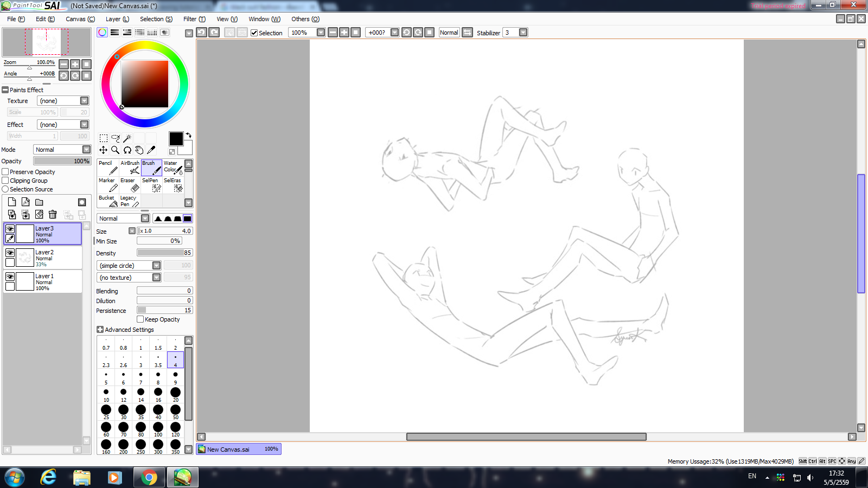Choose the Lasso selection tool
Screen dimensions: 868x488
click(x=115, y=138)
